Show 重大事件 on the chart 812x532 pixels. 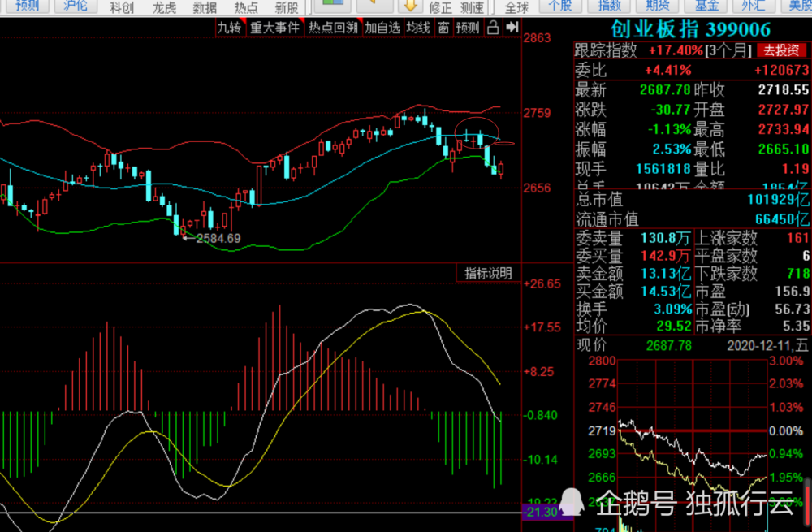point(274,28)
